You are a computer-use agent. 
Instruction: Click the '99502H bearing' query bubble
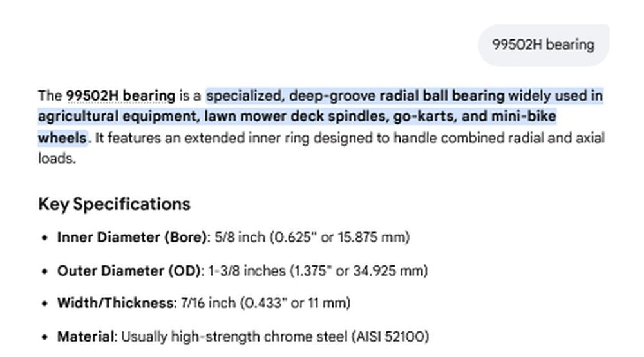543,44
